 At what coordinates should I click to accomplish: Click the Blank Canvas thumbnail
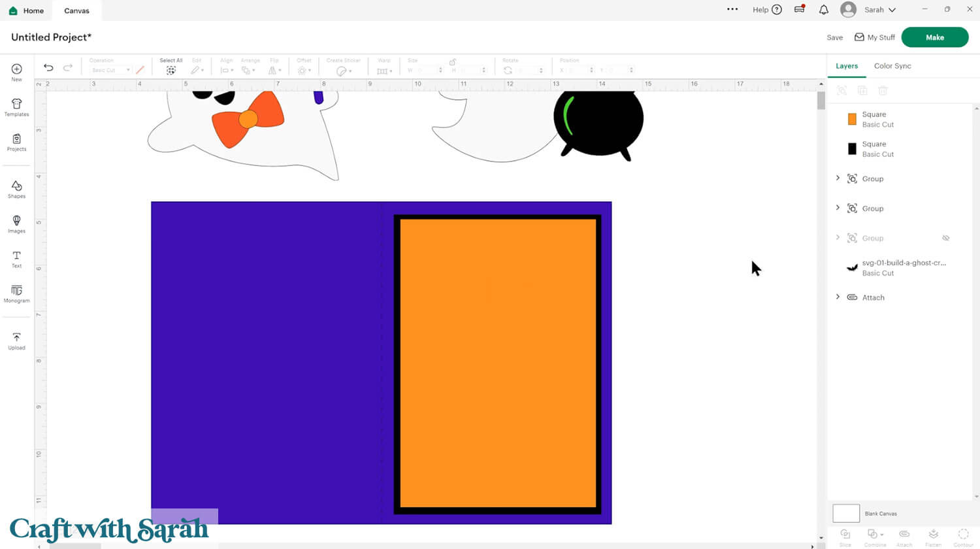[x=846, y=513]
